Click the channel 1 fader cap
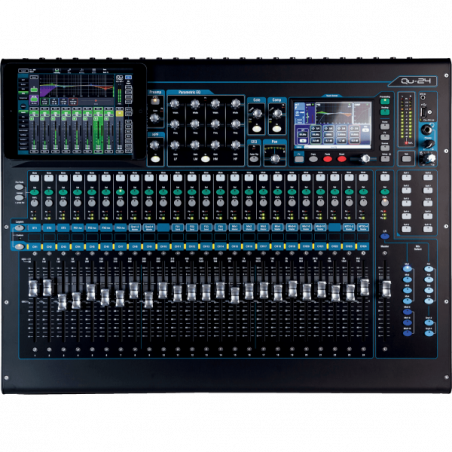Image resolution: width=452 pixels, height=452 pixels. click(33, 288)
